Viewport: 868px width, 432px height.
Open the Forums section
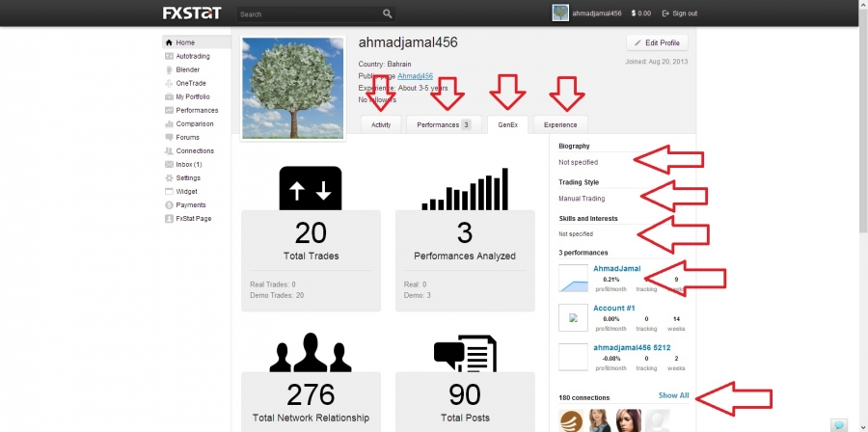(186, 137)
